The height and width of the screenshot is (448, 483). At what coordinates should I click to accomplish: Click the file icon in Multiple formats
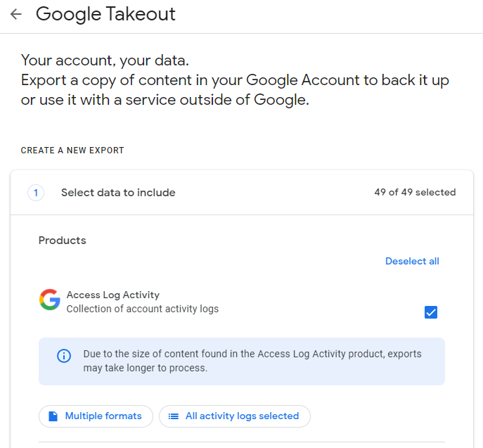coord(53,416)
